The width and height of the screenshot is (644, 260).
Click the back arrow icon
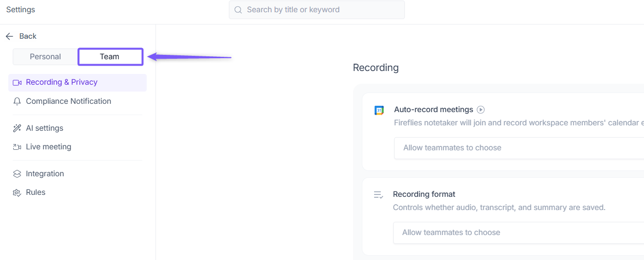[9, 36]
